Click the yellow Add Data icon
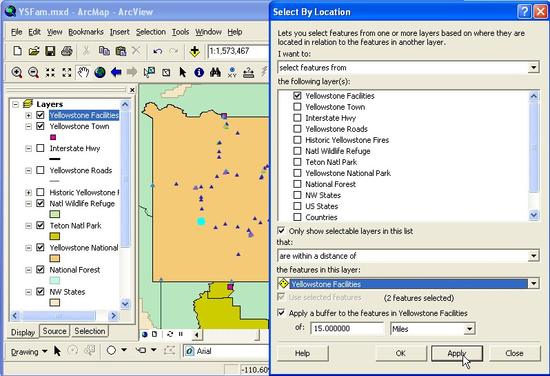 195,51
